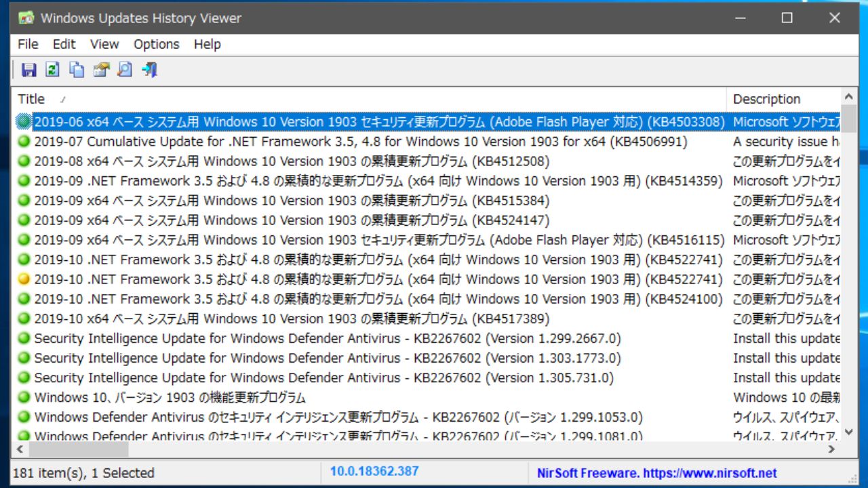Open the Help menu
868x488 pixels.
[207, 44]
